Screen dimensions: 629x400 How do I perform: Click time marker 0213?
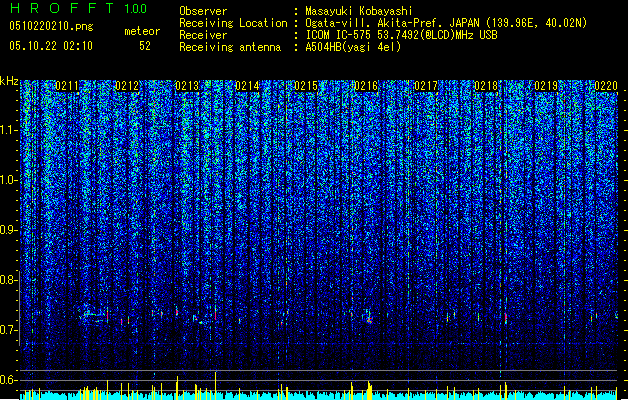[x=187, y=86]
